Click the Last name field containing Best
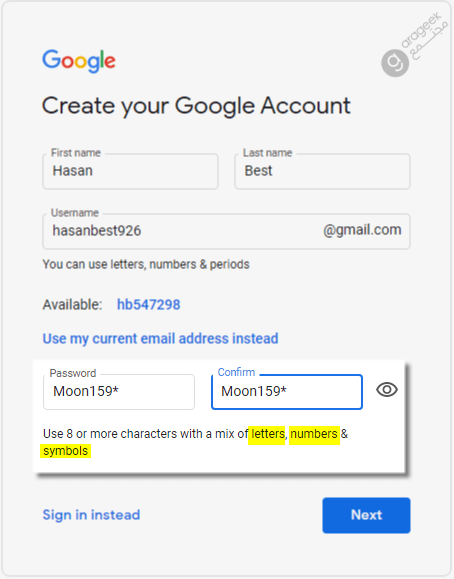The image size is (454, 579). tap(322, 171)
